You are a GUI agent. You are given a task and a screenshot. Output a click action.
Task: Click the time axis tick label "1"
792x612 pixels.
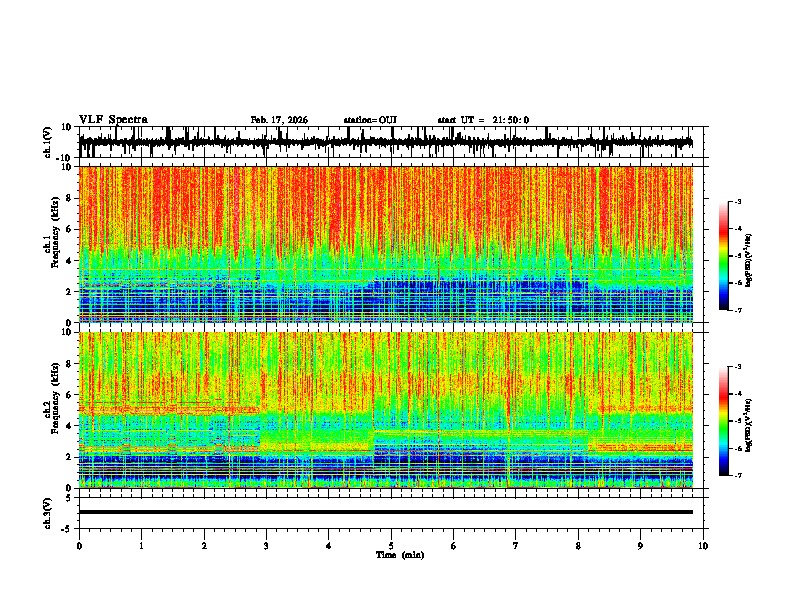point(141,546)
